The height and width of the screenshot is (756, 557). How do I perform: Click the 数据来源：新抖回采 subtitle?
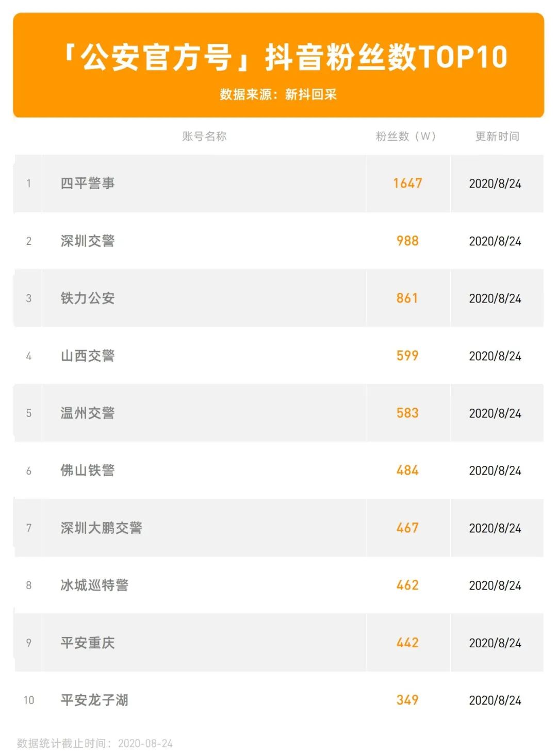point(278,95)
